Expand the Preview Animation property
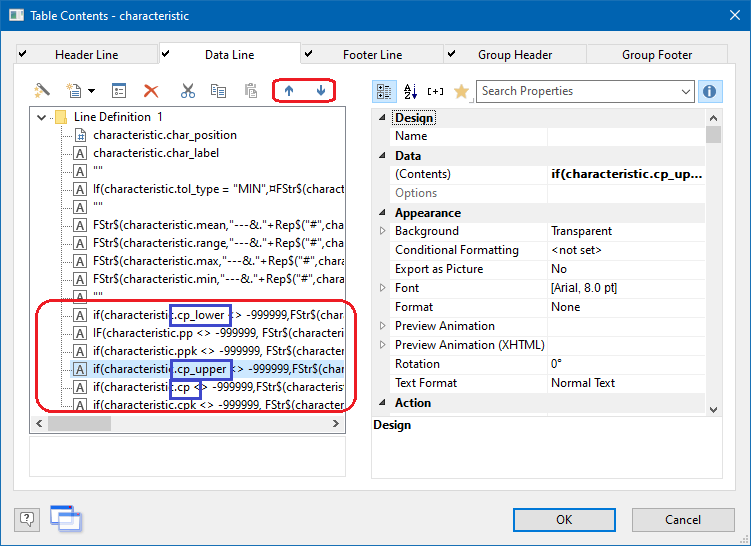The image size is (751, 546). pyautogui.click(x=382, y=326)
